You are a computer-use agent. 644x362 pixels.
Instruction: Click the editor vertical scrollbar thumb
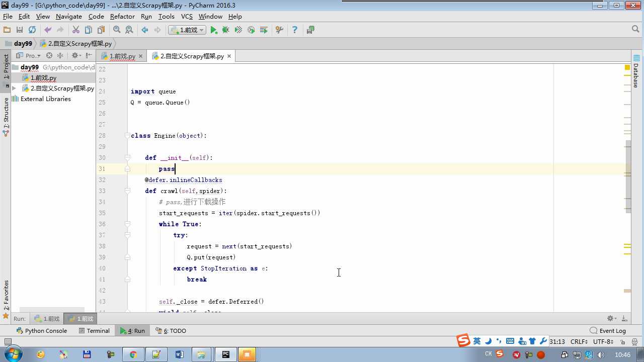pyautogui.click(x=628, y=176)
